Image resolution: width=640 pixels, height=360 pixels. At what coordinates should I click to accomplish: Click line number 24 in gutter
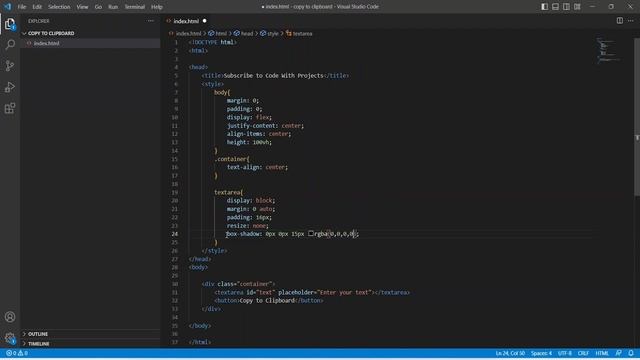(x=175, y=234)
